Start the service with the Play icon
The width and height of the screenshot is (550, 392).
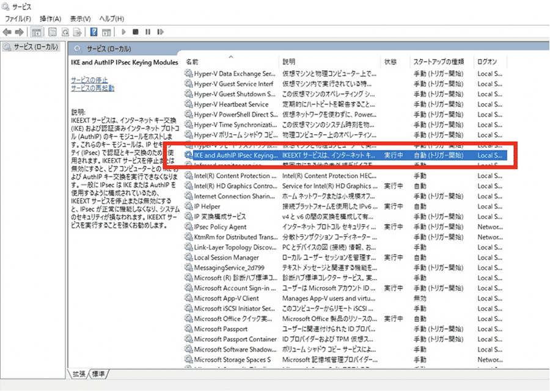[x=123, y=32]
